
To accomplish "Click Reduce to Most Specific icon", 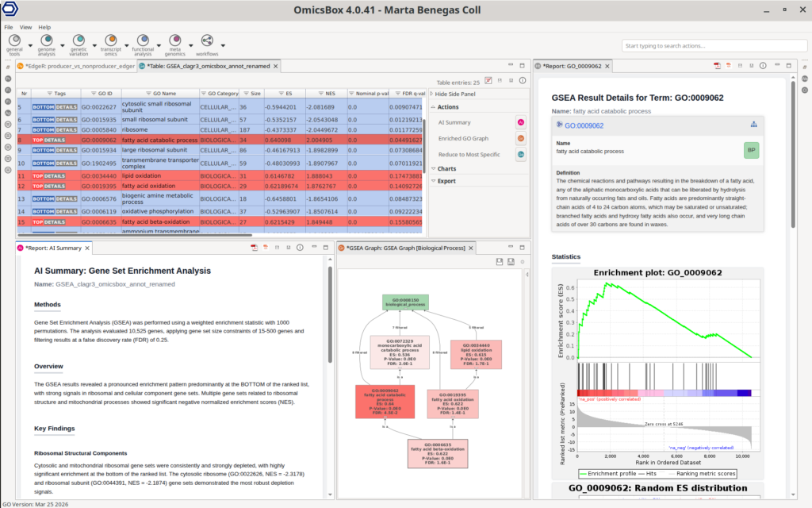I will click(x=521, y=154).
